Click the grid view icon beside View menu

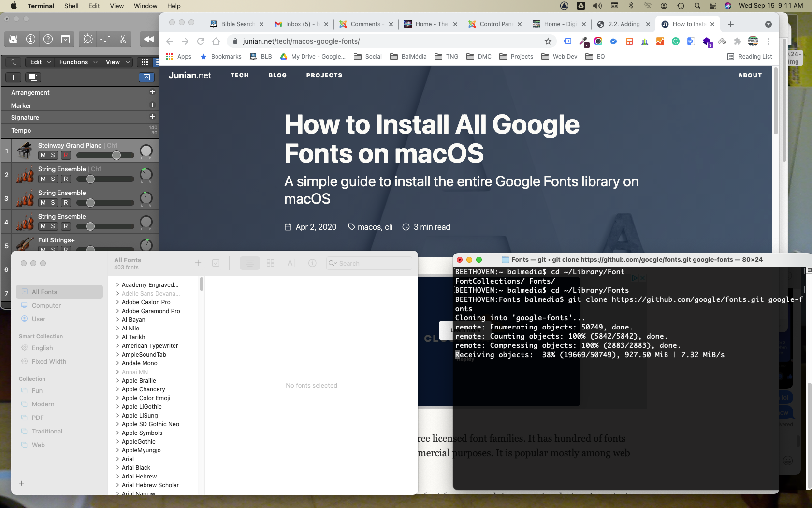145,62
